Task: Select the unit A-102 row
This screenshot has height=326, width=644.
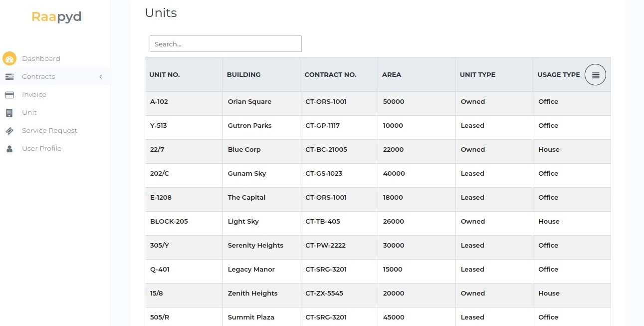Action: point(159,101)
